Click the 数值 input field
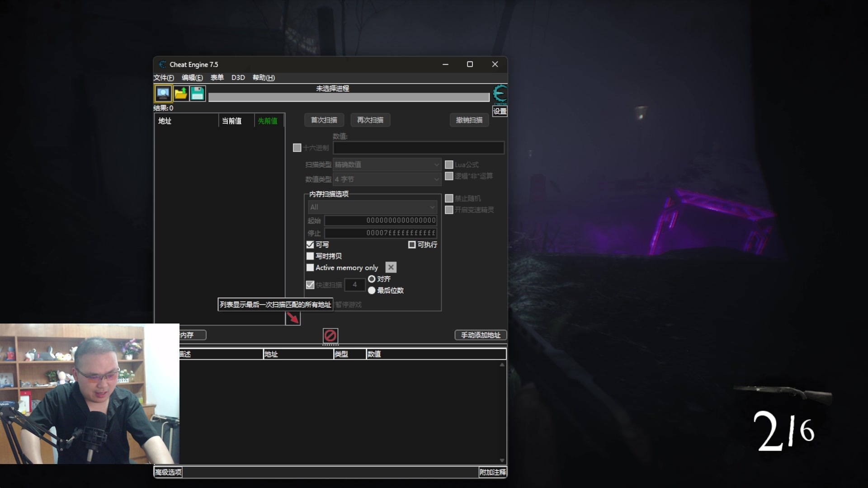Screen dimensions: 868x488 coord(419,148)
